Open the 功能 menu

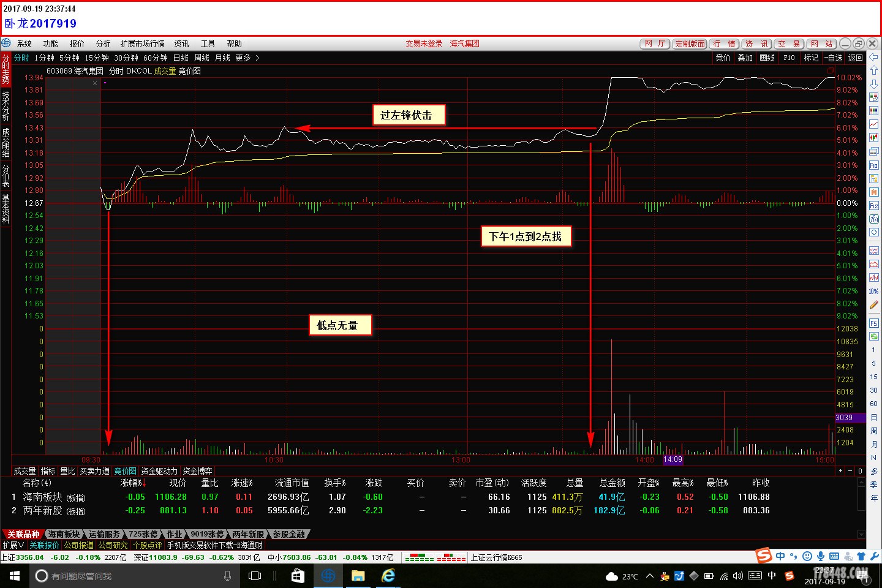click(51, 43)
